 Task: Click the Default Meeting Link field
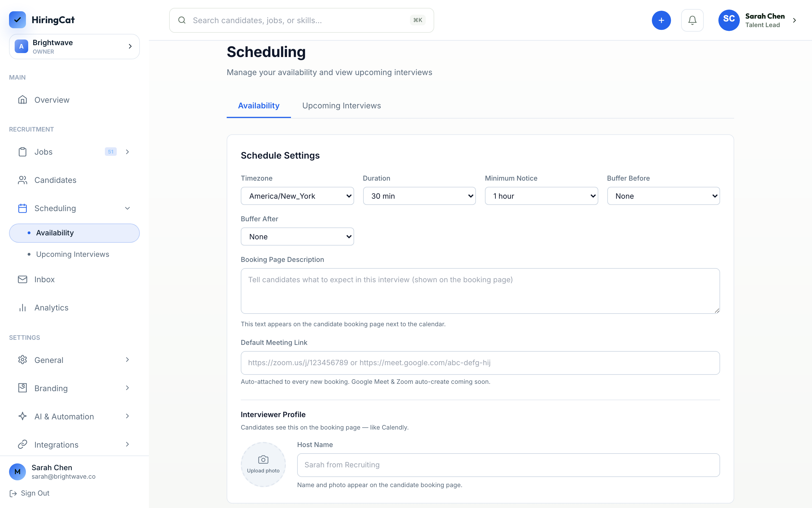pyautogui.click(x=480, y=363)
